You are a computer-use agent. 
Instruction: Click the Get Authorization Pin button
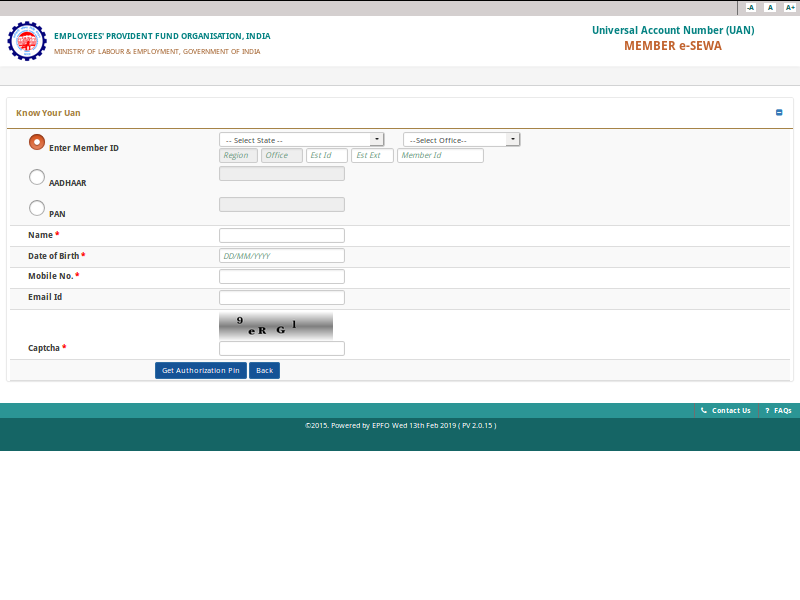coord(200,370)
